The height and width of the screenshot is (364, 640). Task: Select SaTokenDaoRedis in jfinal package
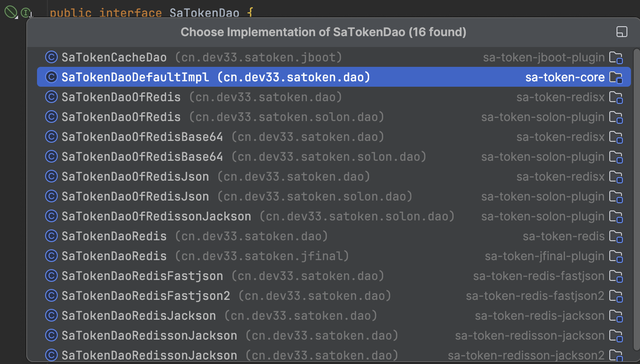point(334,256)
